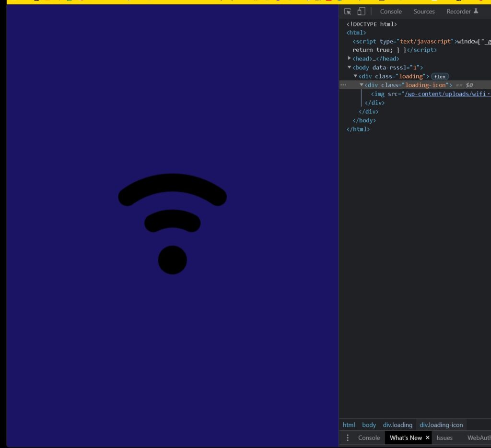
Task: Open the Issues drawer tab
Action: pos(444,438)
